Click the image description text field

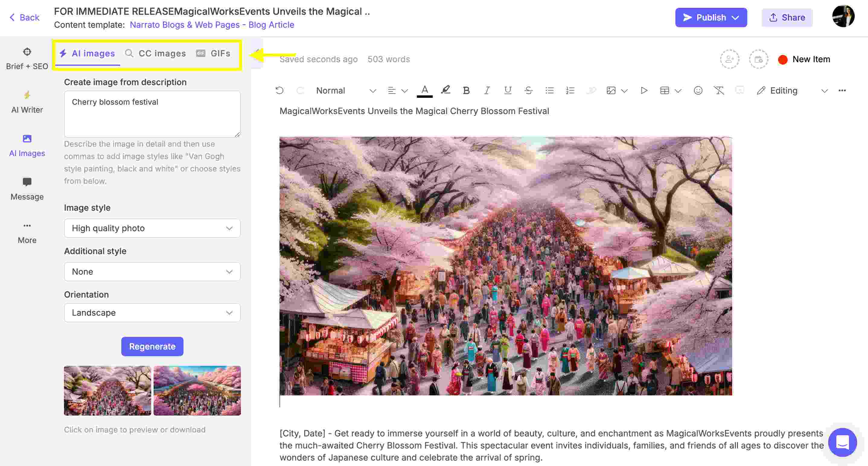point(152,114)
